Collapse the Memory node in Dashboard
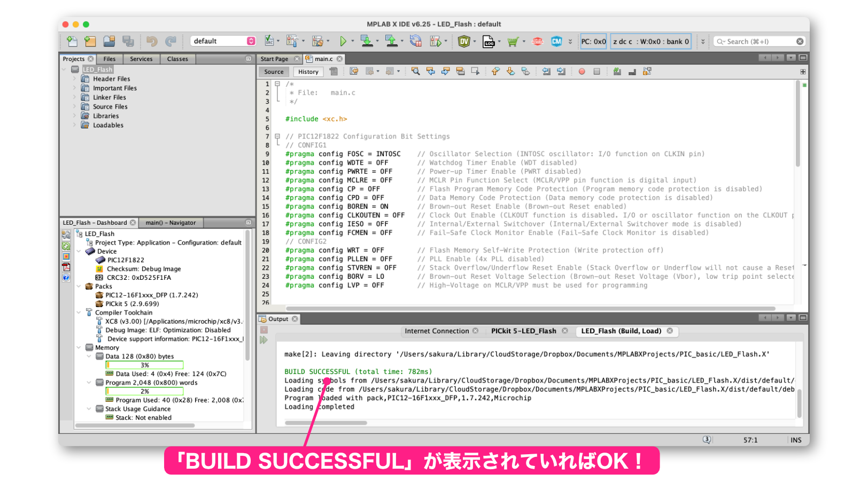 [x=79, y=348]
